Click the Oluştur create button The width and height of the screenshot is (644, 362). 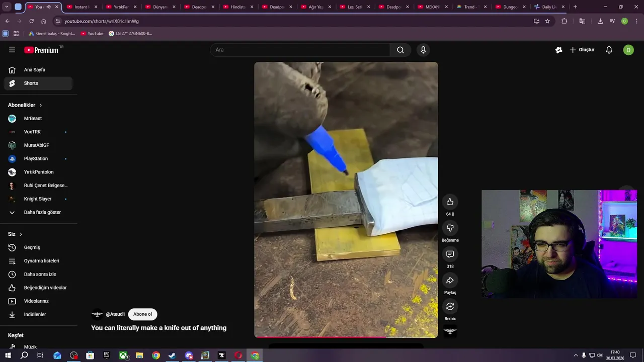click(582, 50)
